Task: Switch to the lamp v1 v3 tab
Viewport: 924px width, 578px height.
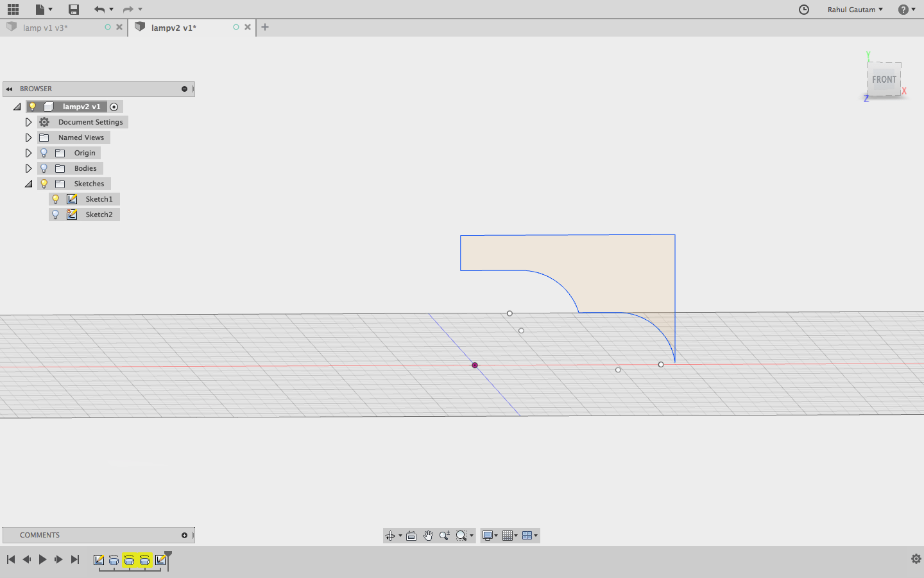Action: click(45, 28)
